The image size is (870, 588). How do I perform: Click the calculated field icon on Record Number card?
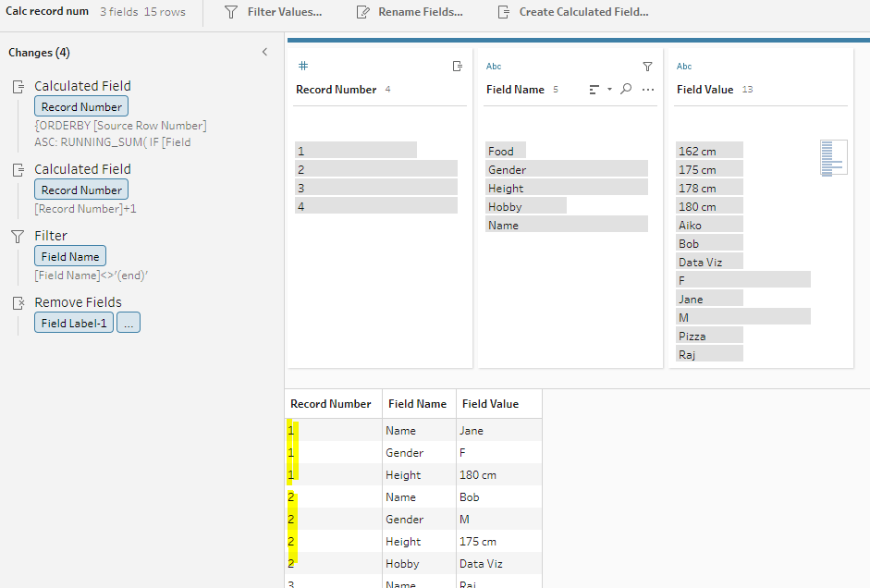click(457, 67)
